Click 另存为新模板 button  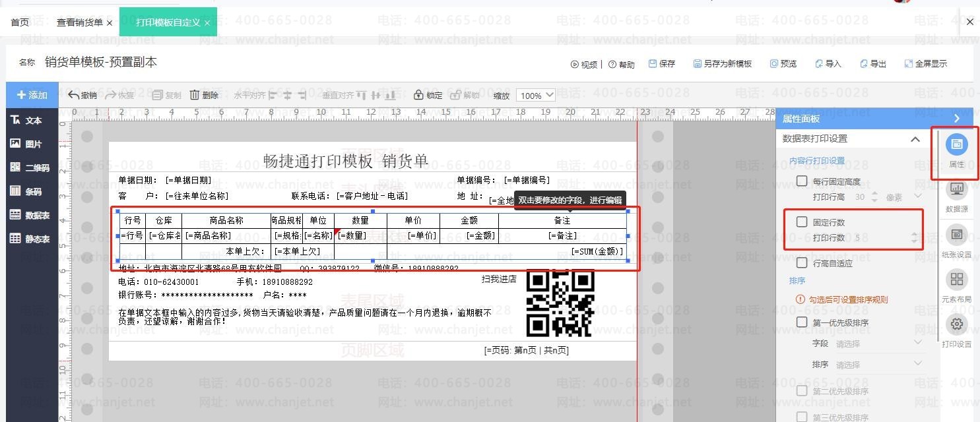tap(723, 64)
